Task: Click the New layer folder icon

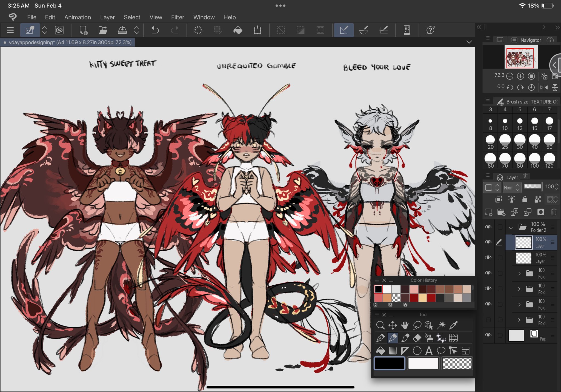Action: click(x=501, y=212)
